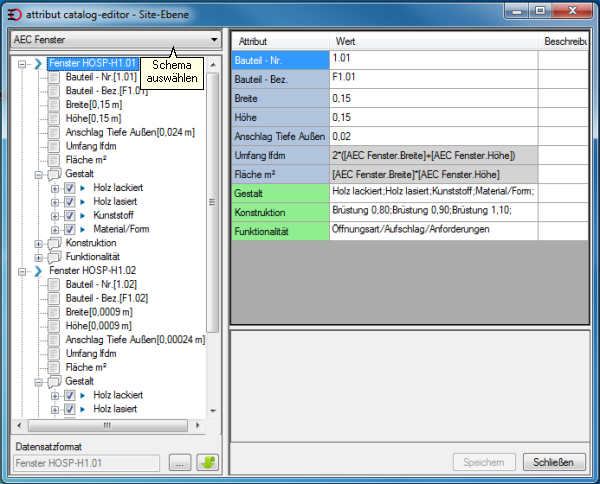Click the Fenster HOSP-H1.01 chevron icon
Screen dimensions: 600x484
[x=38, y=64]
